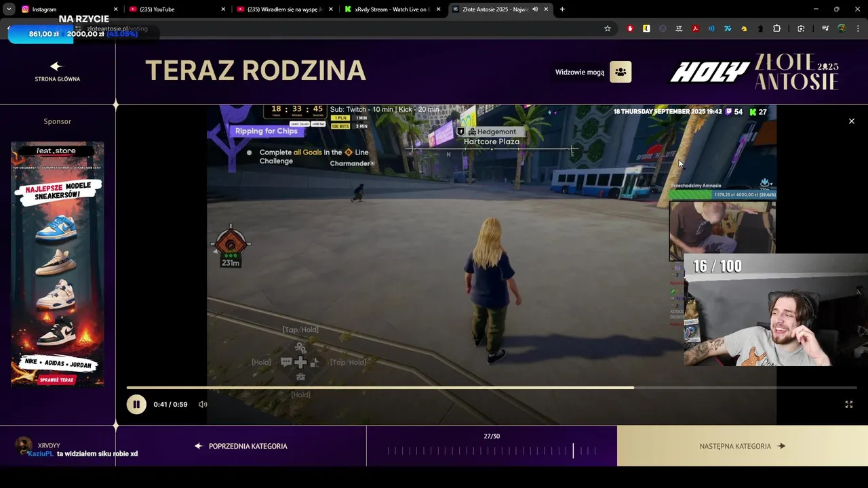
Task: Close the xRvdy Stream tab
Action: pyautogui.click(x=438, y=9)
